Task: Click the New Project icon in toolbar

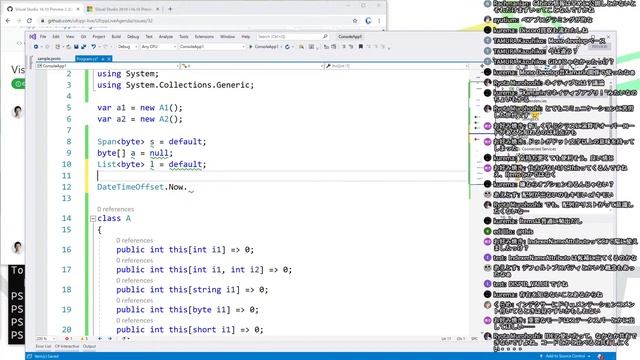Action: pos(58,47)
